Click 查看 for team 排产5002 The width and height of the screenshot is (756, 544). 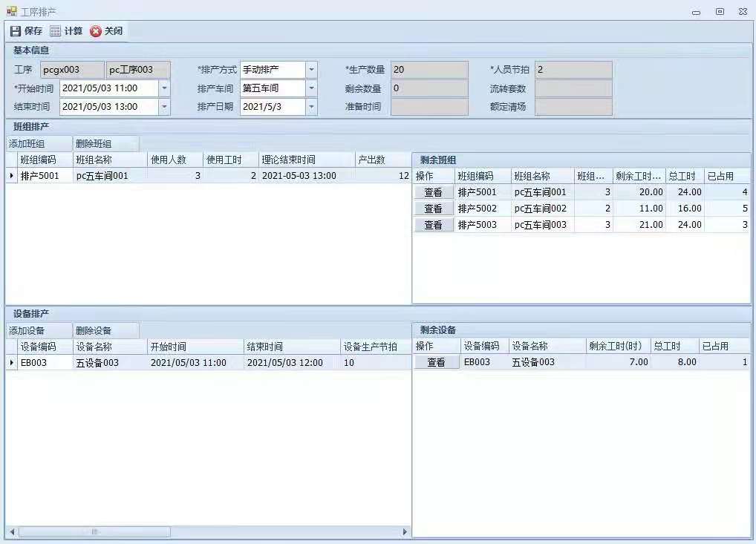[433, 209]
